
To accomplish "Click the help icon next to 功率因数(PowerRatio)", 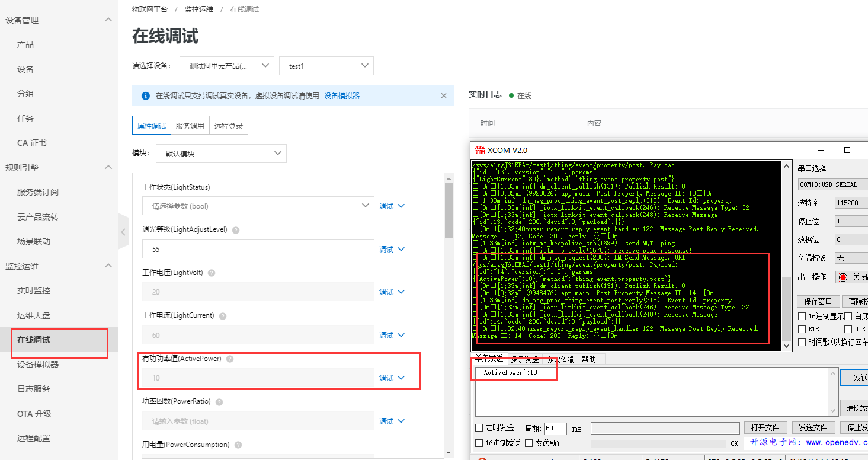I will coord(219,401).
